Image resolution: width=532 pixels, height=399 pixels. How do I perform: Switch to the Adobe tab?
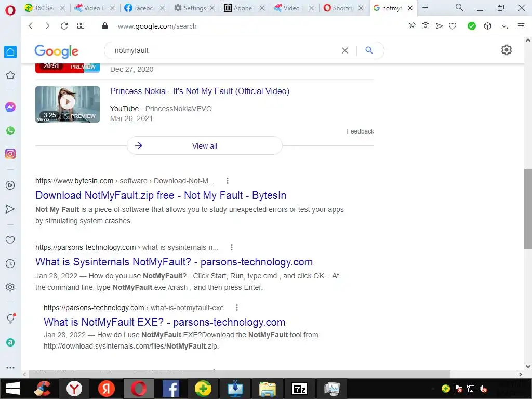click(x=238, y=8)
